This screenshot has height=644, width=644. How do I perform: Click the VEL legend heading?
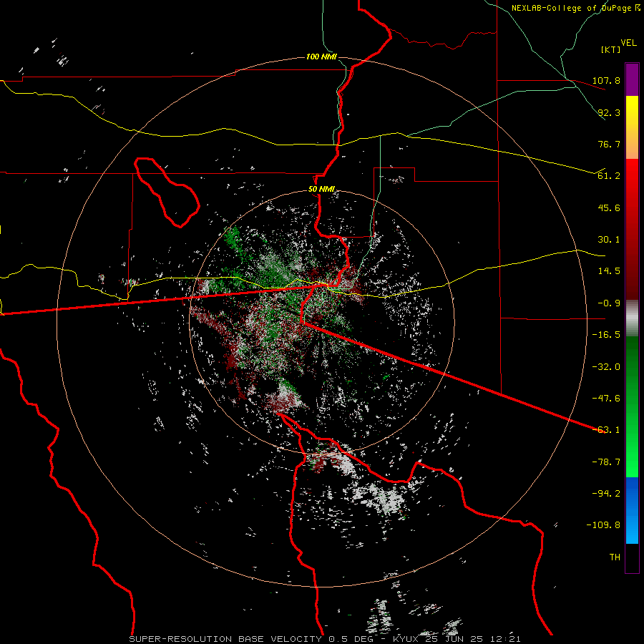click(x=628, y=42)
